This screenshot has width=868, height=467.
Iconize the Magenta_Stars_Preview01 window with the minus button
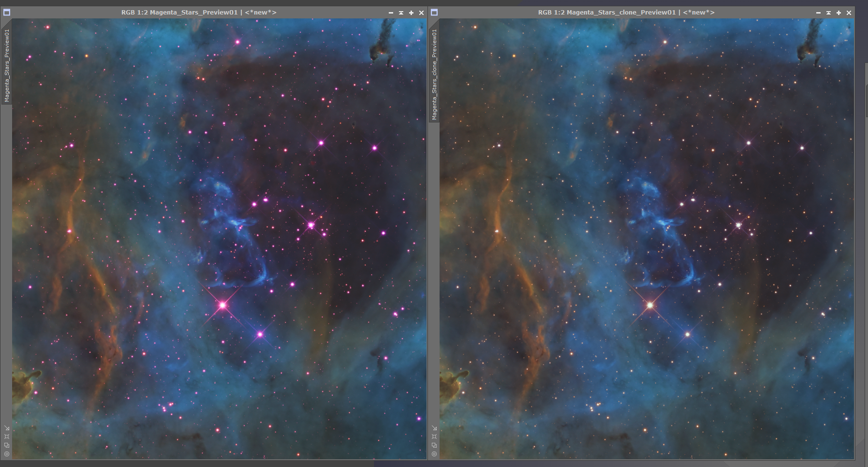[391, 13]
